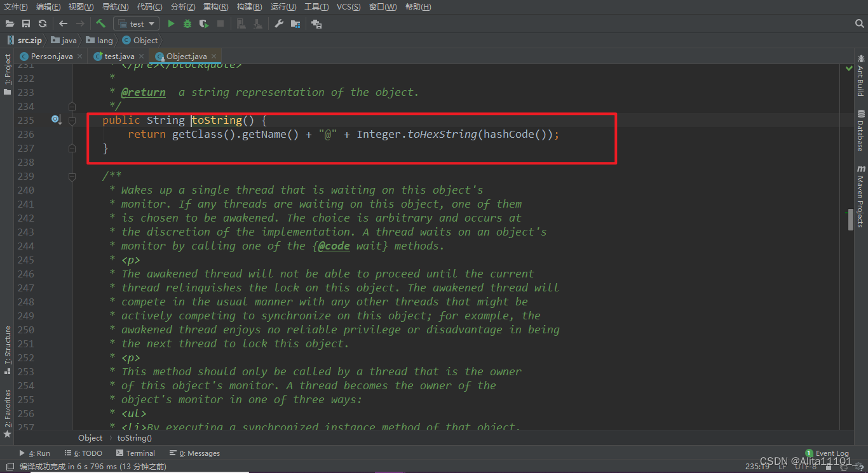Open the 0: Messages tool window
The image size is (868, 473).
[x=194, y=453]
